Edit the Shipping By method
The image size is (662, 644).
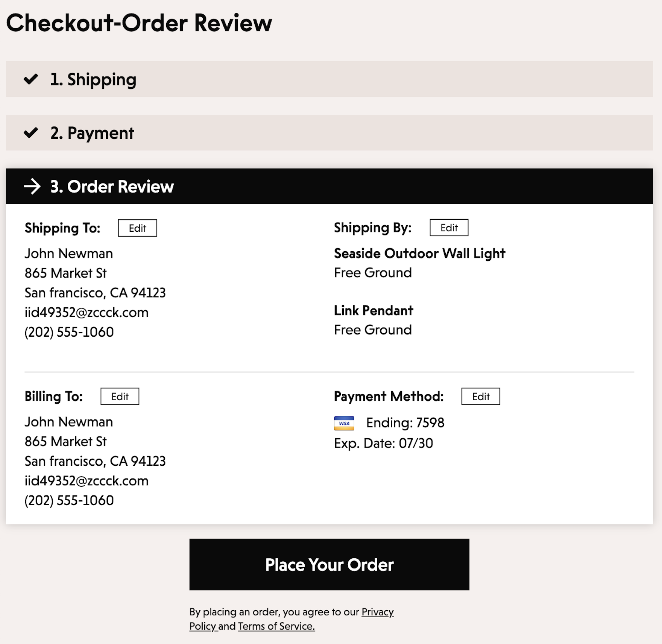[x=449, y=228]
